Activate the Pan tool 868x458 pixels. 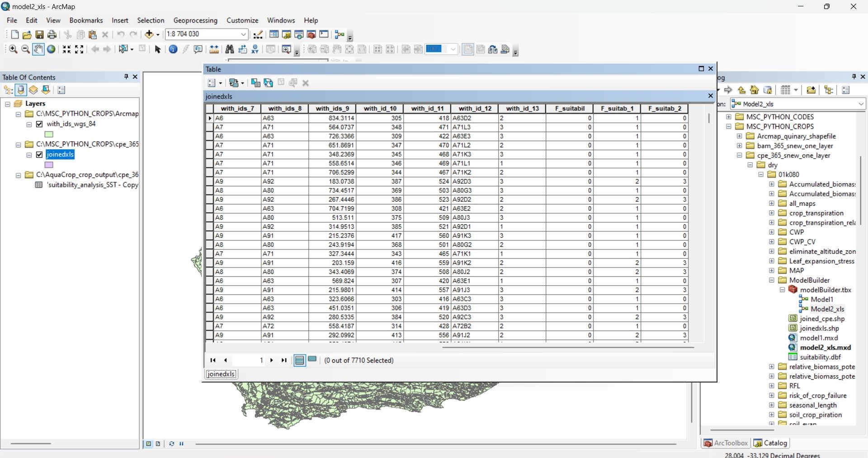point(38,49)
